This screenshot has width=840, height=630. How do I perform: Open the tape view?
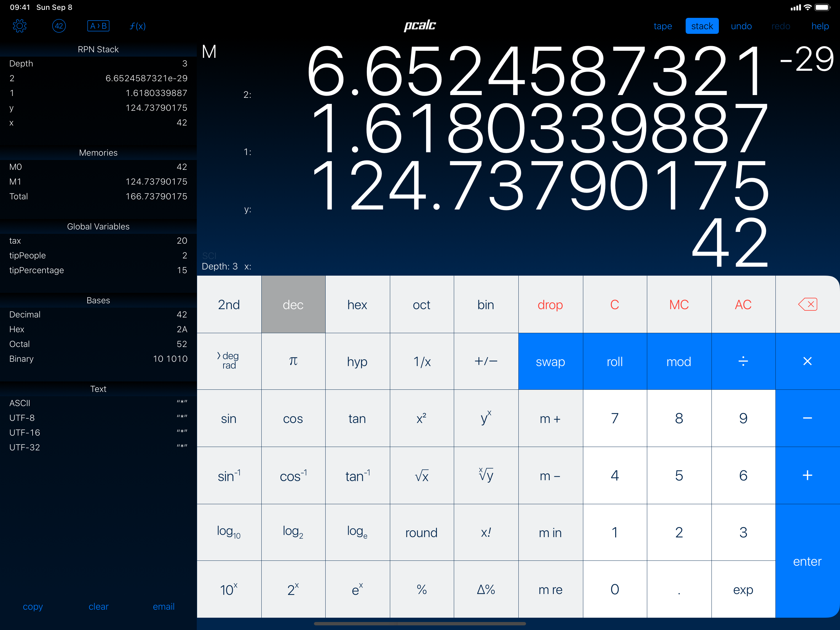(662, 26)
